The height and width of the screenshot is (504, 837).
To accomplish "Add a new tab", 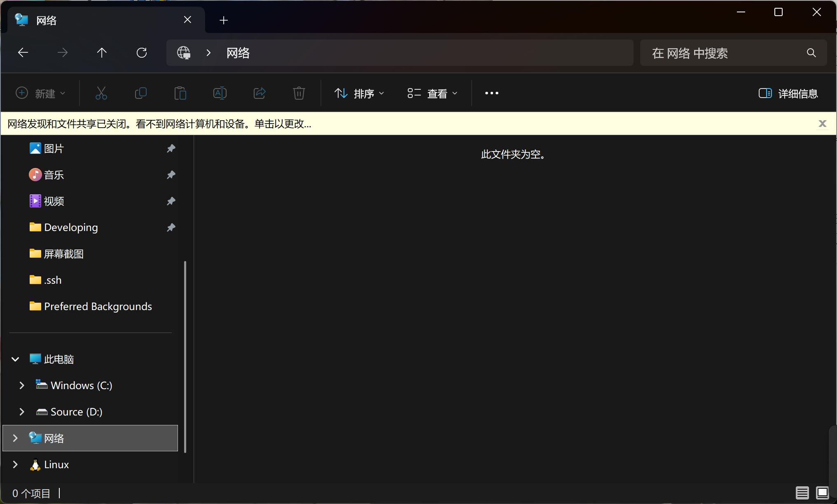I will (224, 20).
